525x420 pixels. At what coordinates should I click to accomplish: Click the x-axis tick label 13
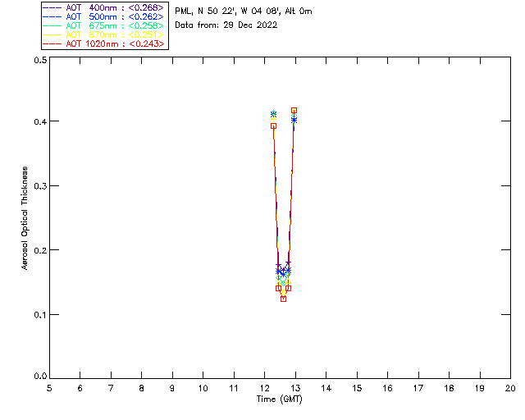pyautogui.click(x=295, y=388)
